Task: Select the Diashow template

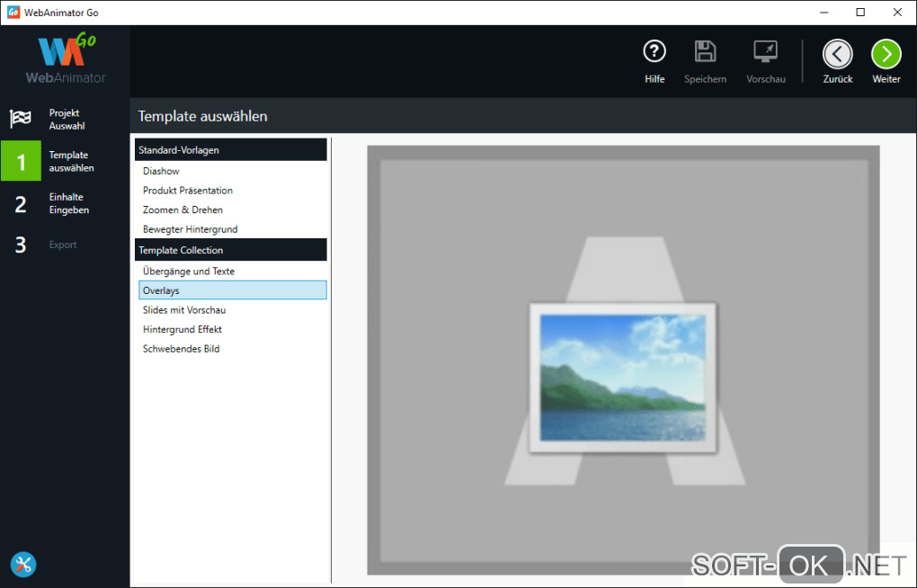Action: click(x=232, y=171)
